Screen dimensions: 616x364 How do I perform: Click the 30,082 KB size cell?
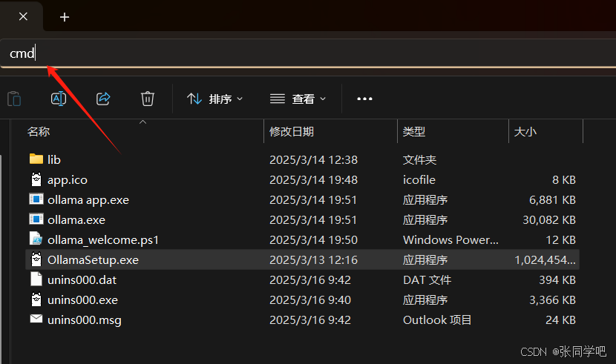[549, 219]
